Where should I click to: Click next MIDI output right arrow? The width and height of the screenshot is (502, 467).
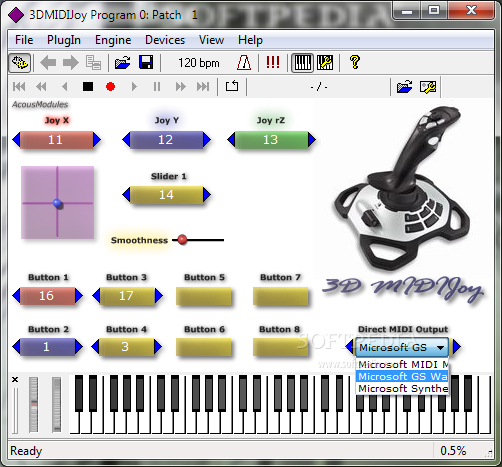click(457, 347)
